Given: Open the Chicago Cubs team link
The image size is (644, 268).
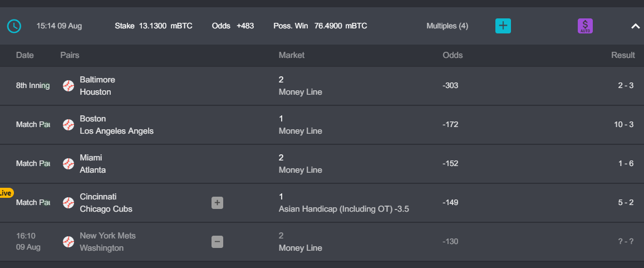Looking at the screenshot, I should 106,209.
